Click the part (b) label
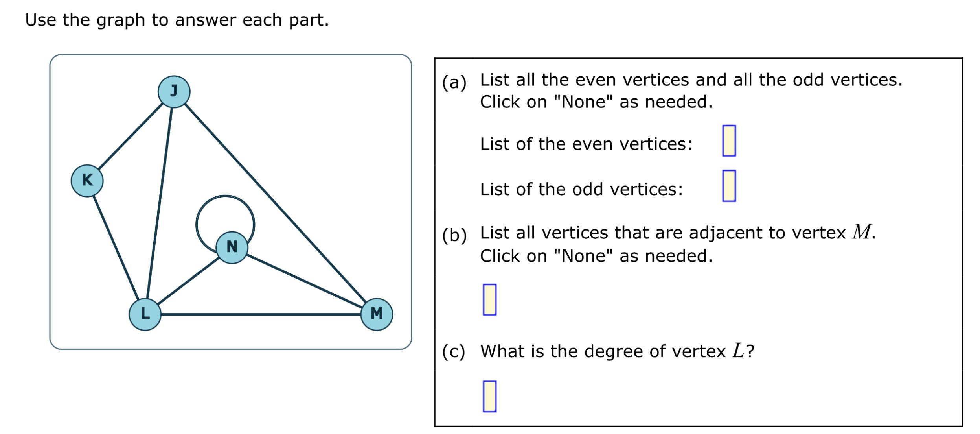 click(x=454, y=235)
